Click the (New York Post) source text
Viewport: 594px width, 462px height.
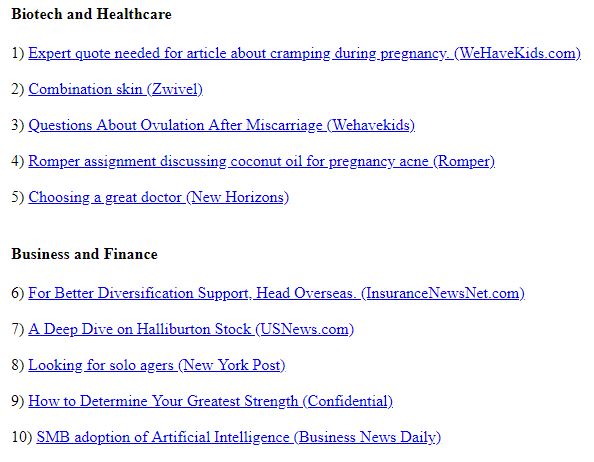coord(231,365)
